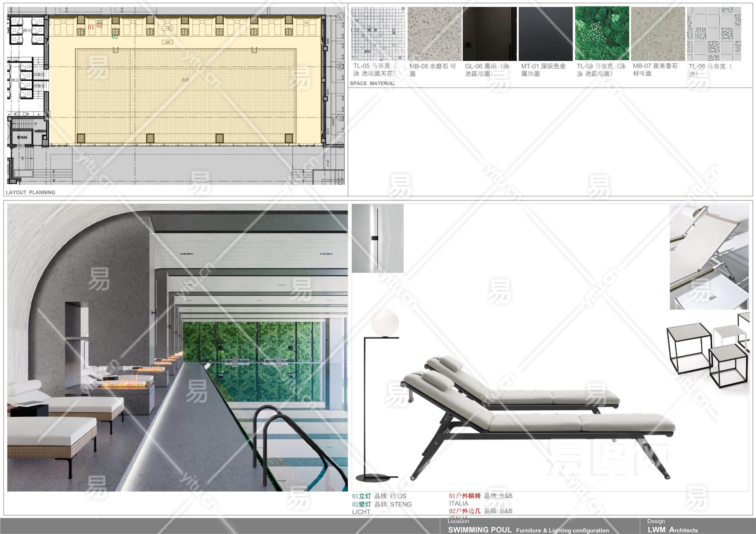Click the LAYOUT PLANNING label
The width and height of the screenshot is (756, 534).
click(31, 192)
